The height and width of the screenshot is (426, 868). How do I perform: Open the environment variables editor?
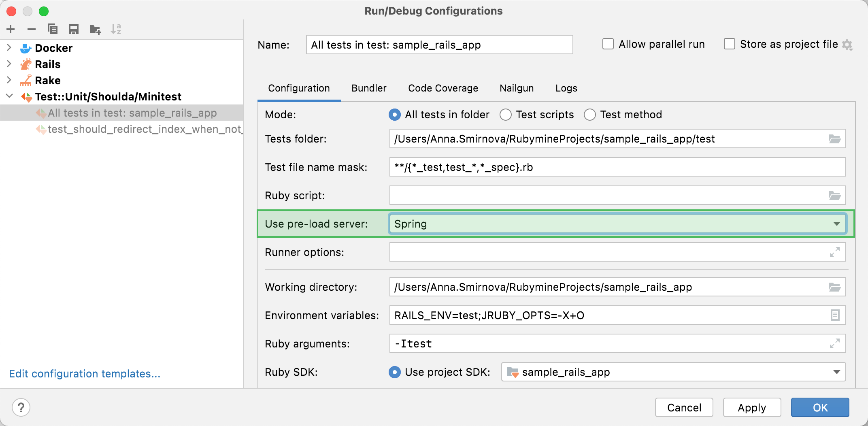point(835,315)
